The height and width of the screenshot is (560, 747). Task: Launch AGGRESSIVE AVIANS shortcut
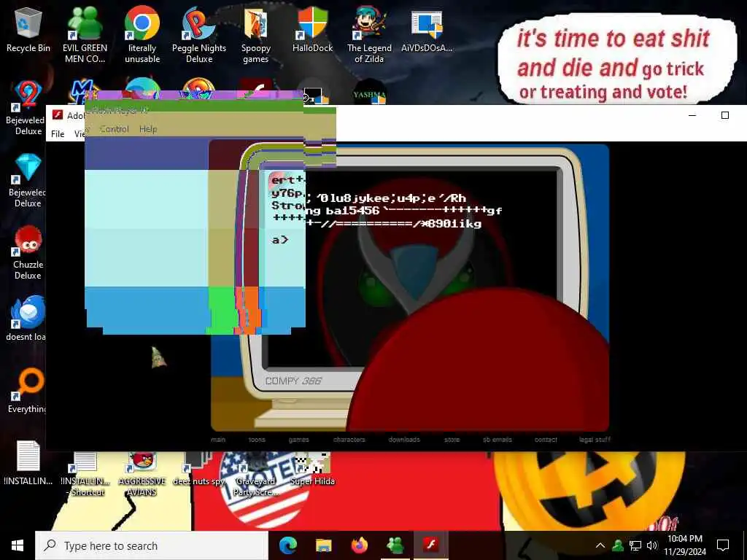pyautogui.click(x=142, y=474)
